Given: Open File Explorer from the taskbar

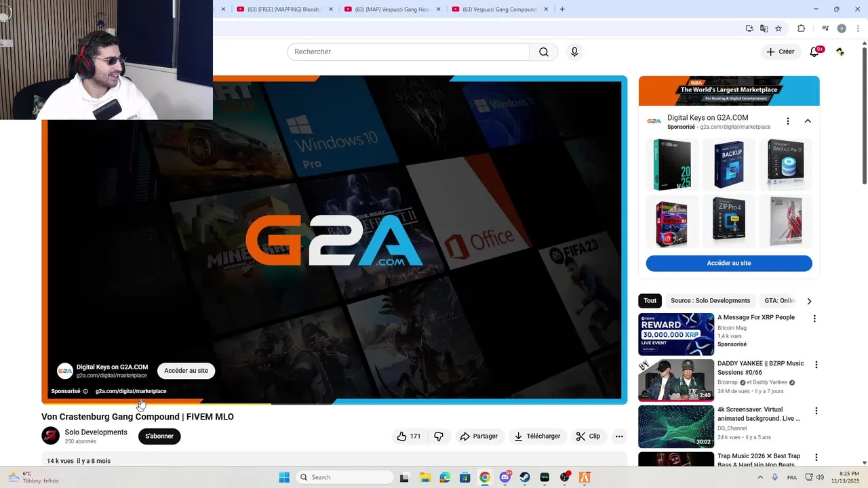Looking at the screenshot, I should coord(425,477).
